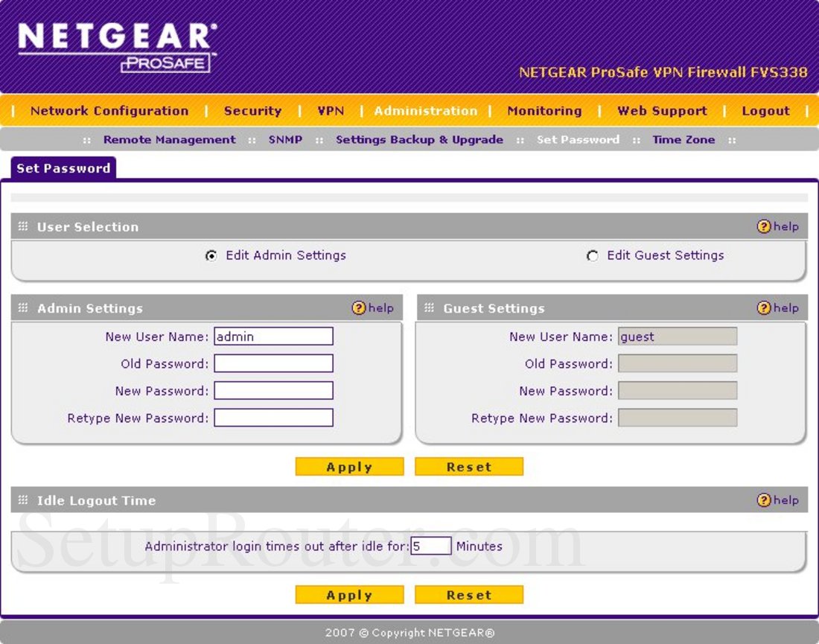Screen dimensions: 819x644
Task: Click Logout in the top menu
Action: click(x=765, y=111)
